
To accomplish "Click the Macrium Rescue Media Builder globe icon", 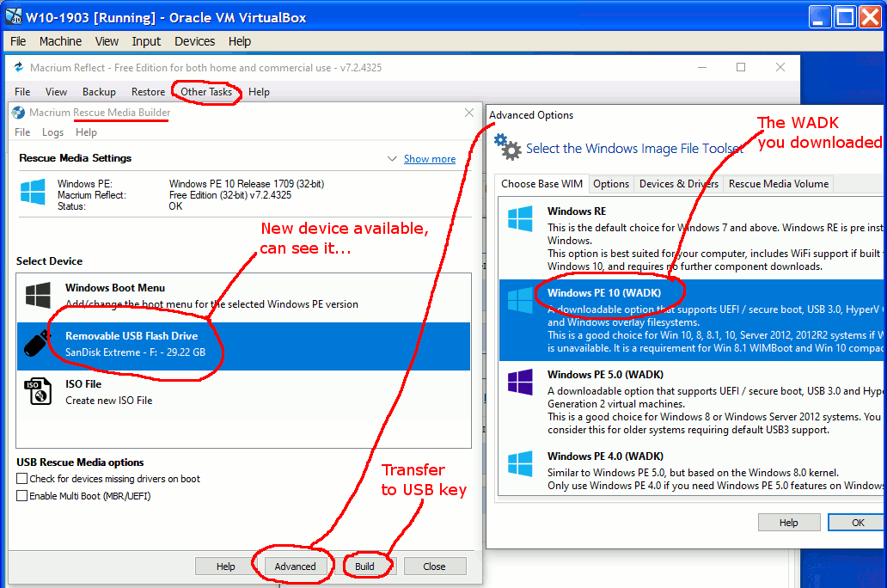I will [x=19, y=112].
